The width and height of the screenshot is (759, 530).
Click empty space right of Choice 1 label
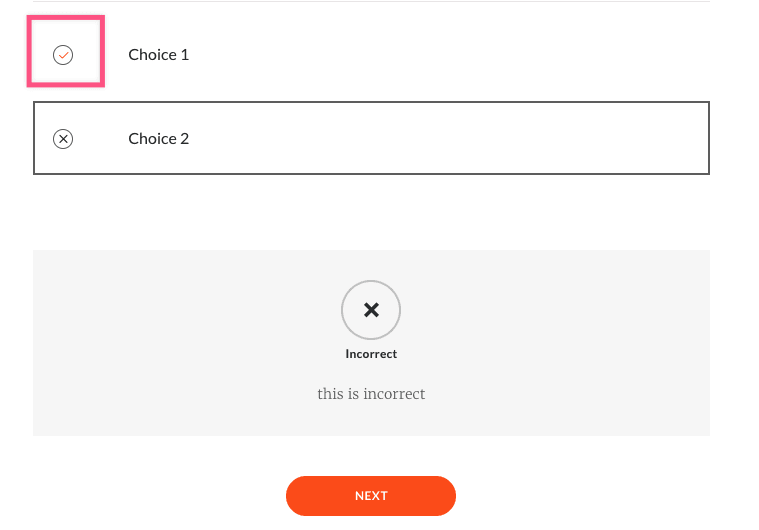pos(450,55)
